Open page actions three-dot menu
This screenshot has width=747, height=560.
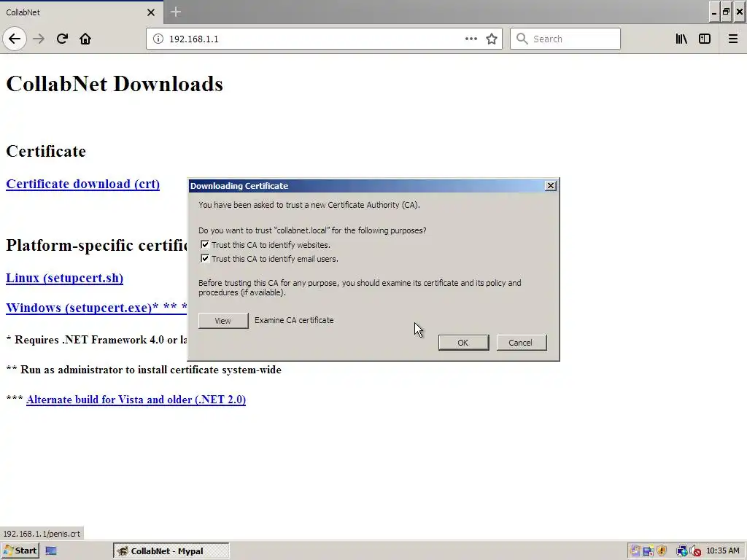tap(471, 39)
